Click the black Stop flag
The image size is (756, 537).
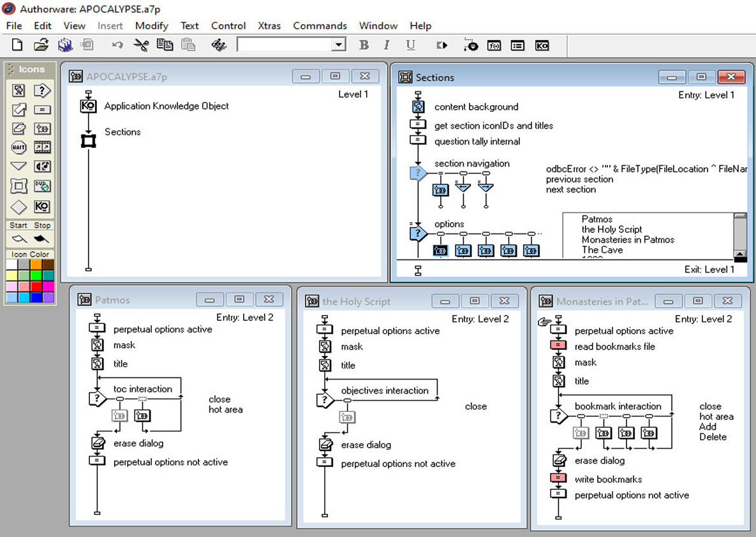pos(41,238)
